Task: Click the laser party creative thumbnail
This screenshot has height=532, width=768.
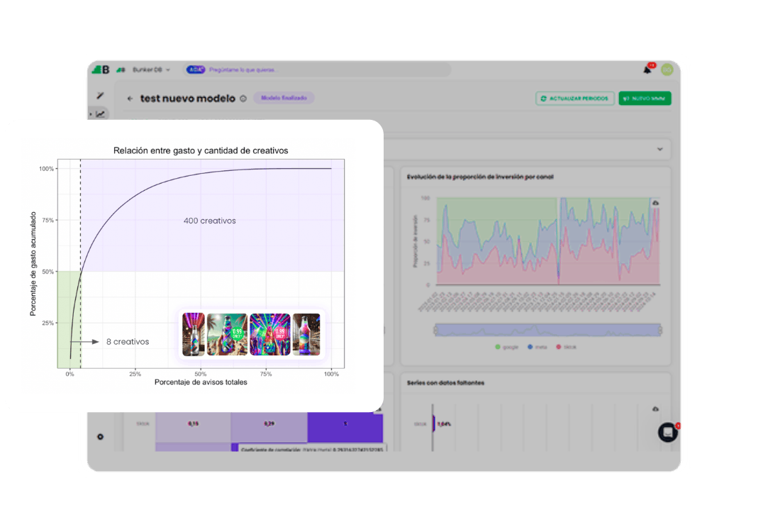Action: 270,335
